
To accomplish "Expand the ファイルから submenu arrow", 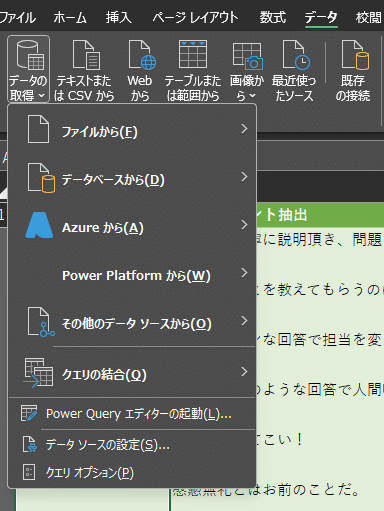I will [x=244, y=129].
